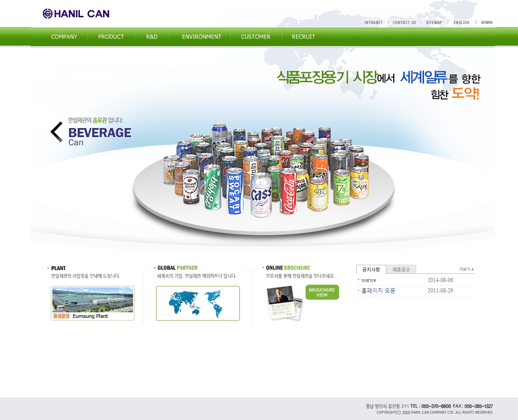Click the 세계속의 기업 partner description
The height and width of the screenshot is (420, 518).
click(x=197, y=276)
